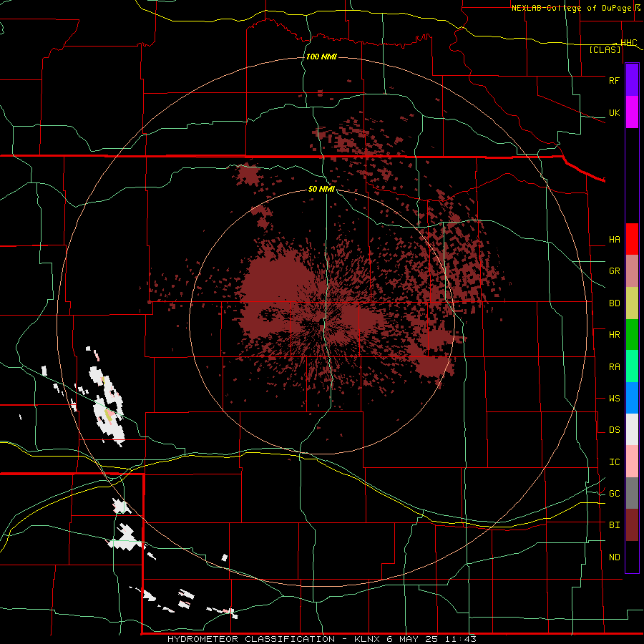Click the "UK" legend label

614,112
